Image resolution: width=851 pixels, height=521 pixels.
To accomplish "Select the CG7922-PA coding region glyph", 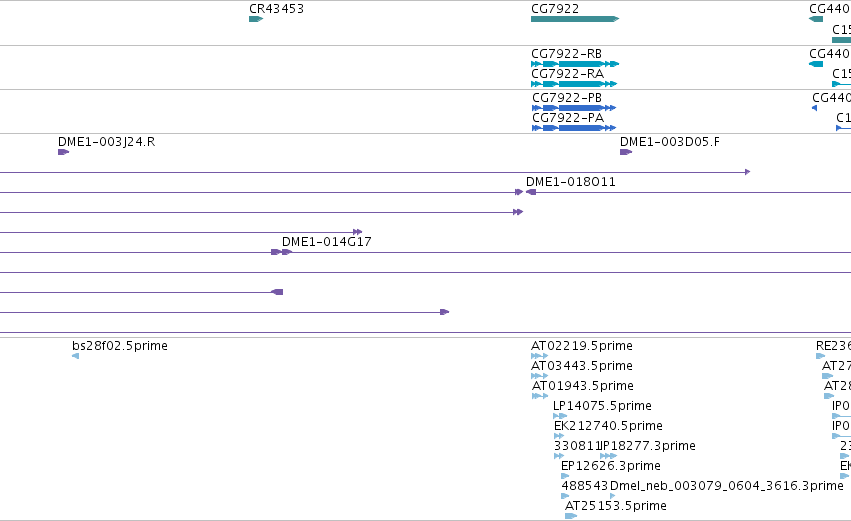I will coord(574,128).
